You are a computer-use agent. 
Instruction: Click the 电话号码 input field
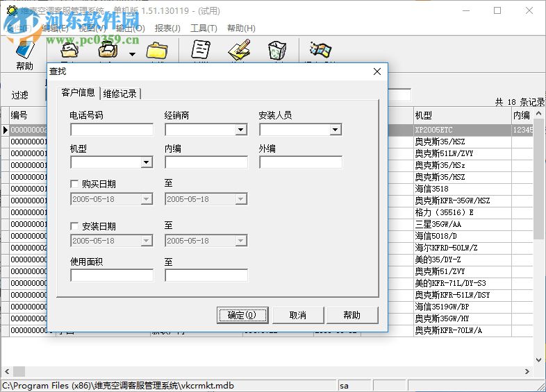[x=112, y=130]
